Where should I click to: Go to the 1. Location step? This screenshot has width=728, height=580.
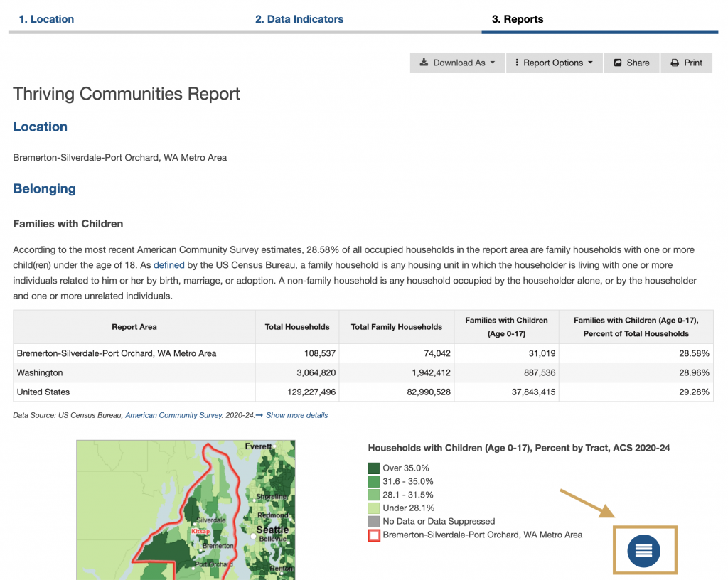(46, 19)
